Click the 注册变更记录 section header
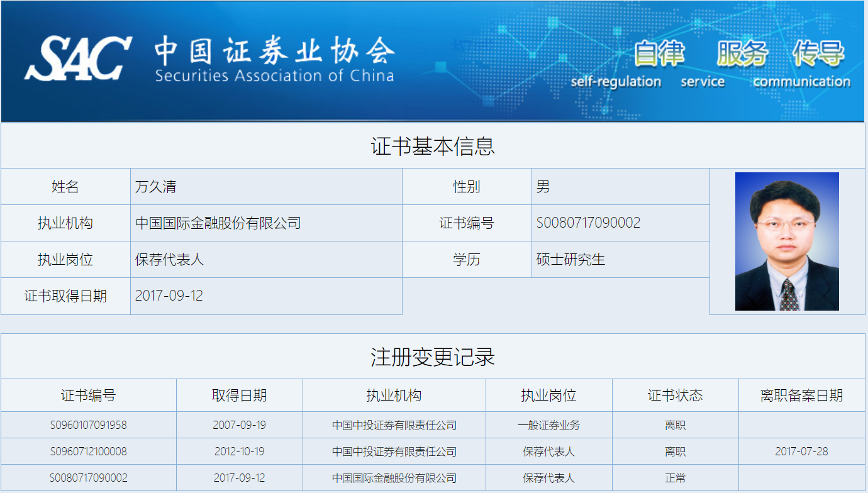The height and width of the screenshot is (493, 868). point(434,355)
